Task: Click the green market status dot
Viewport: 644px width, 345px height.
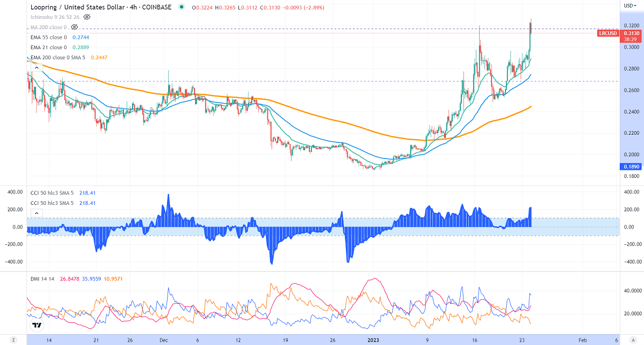Action: 182,7
